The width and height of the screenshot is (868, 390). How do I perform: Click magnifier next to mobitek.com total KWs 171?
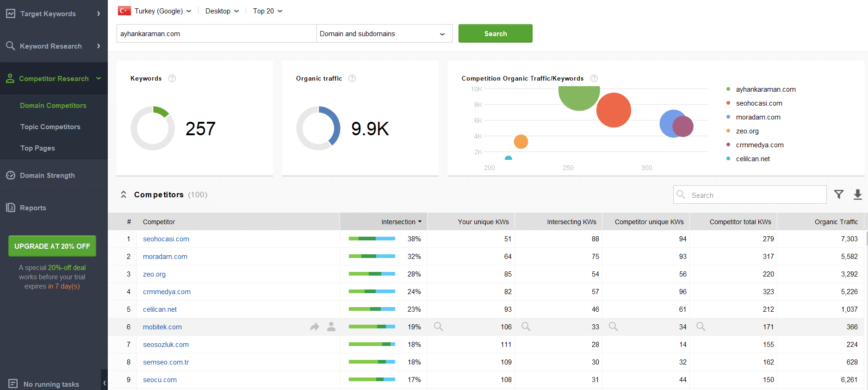(x=701, y=327)
